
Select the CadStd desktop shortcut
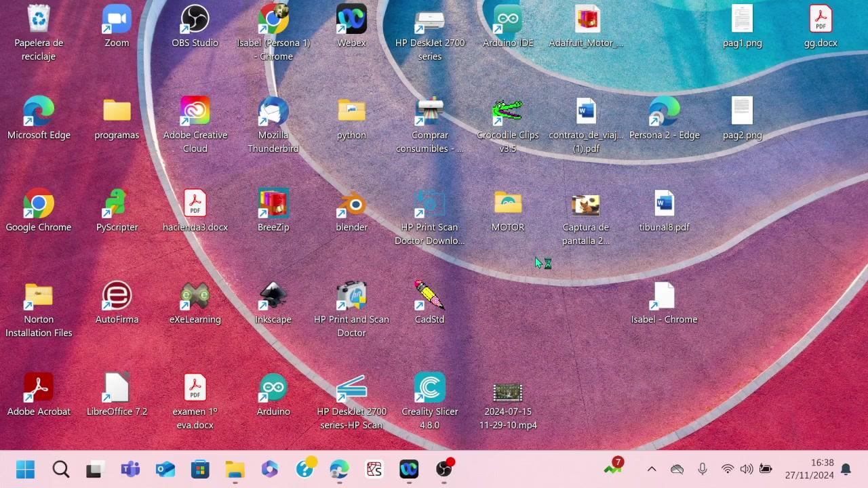430,304
